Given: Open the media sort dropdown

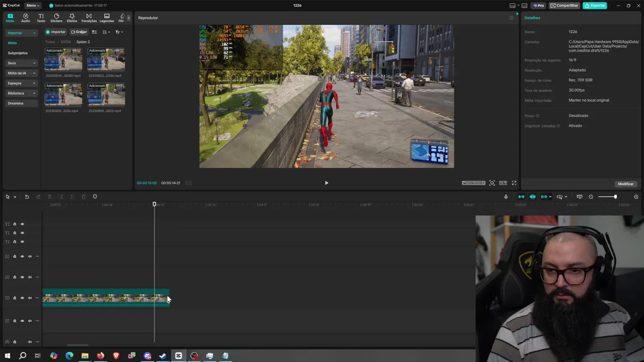Looking at the screenshot, I should [106, 32].
